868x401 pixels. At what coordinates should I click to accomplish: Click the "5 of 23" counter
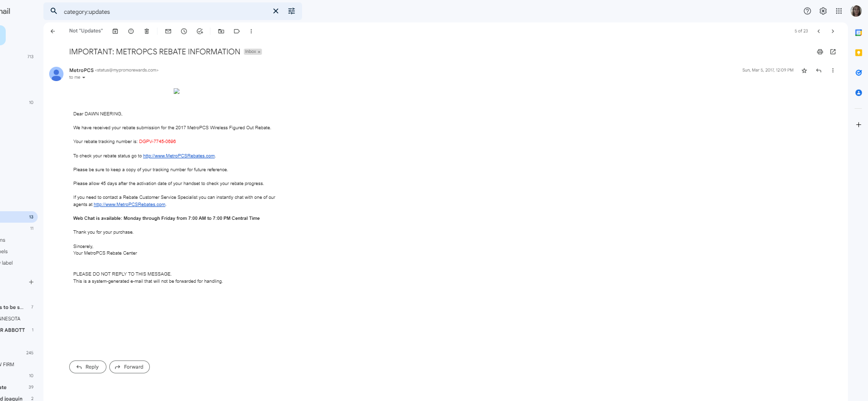(801, 31)
